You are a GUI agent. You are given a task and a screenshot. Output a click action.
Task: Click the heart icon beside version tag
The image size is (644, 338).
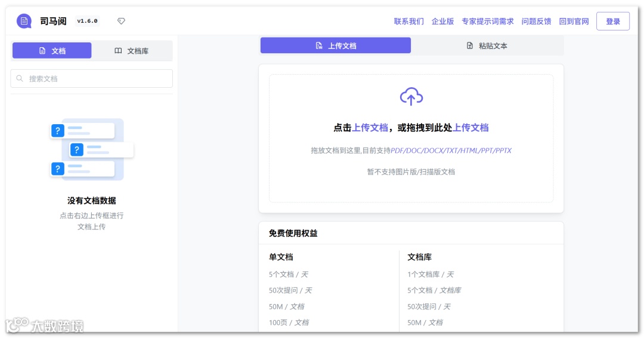coord(121,21)
